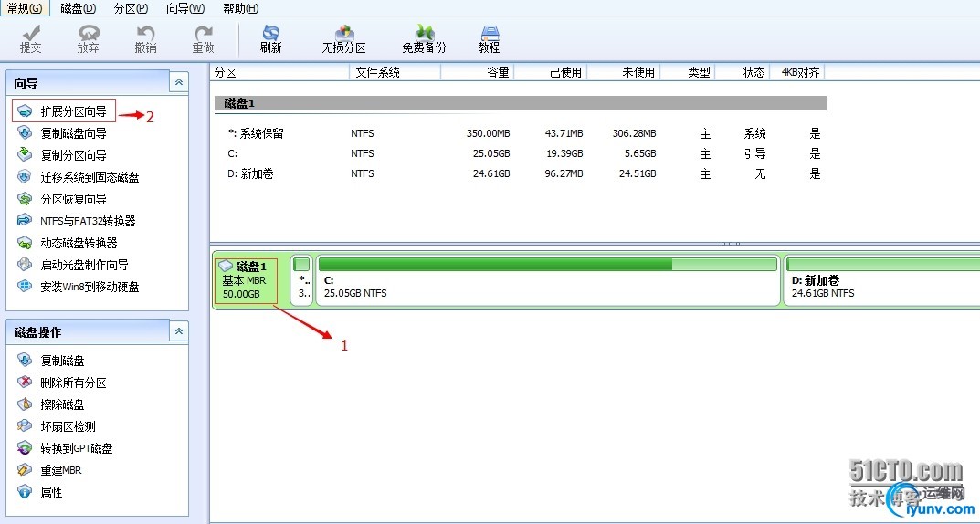Screen dimensions: 980x524
Task: Open the 分区(P) menu
Action: point(132,8)
